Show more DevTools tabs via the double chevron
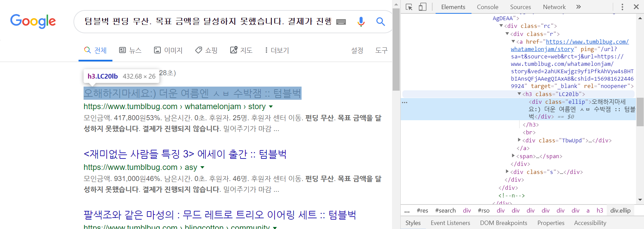Viewport: 644px width, 229px height. (x=579, y=7)
